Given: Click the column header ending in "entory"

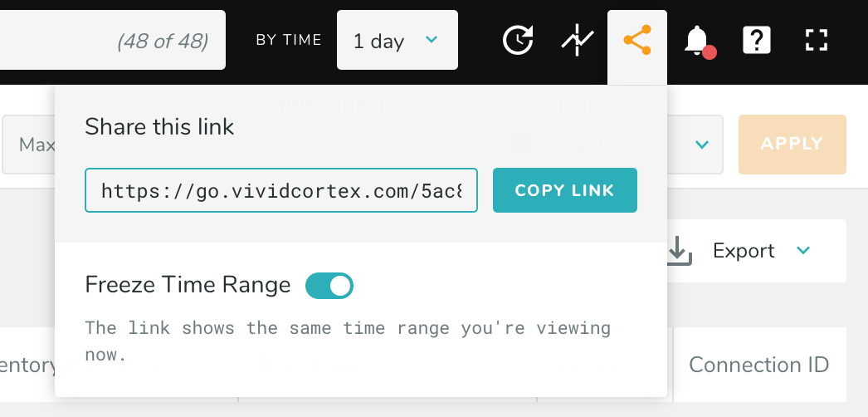Looking at the screenshot, I should coord(28,365).
